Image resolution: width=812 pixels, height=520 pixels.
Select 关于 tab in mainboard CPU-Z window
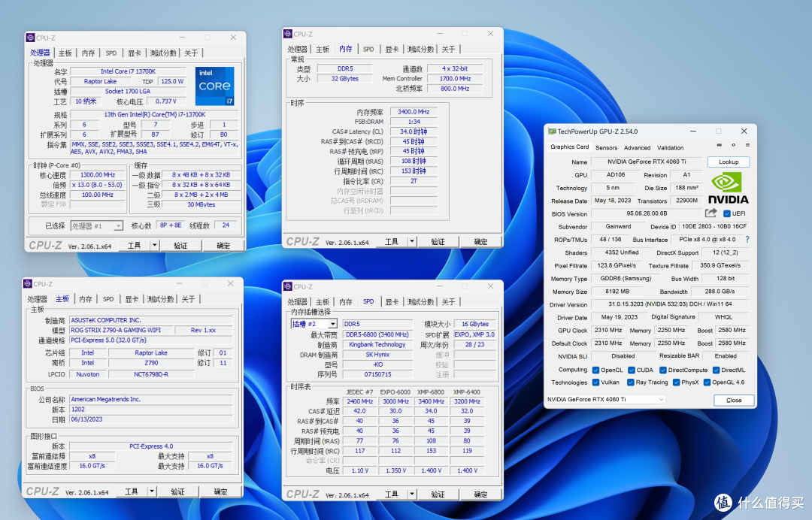[x=189, y=299]
